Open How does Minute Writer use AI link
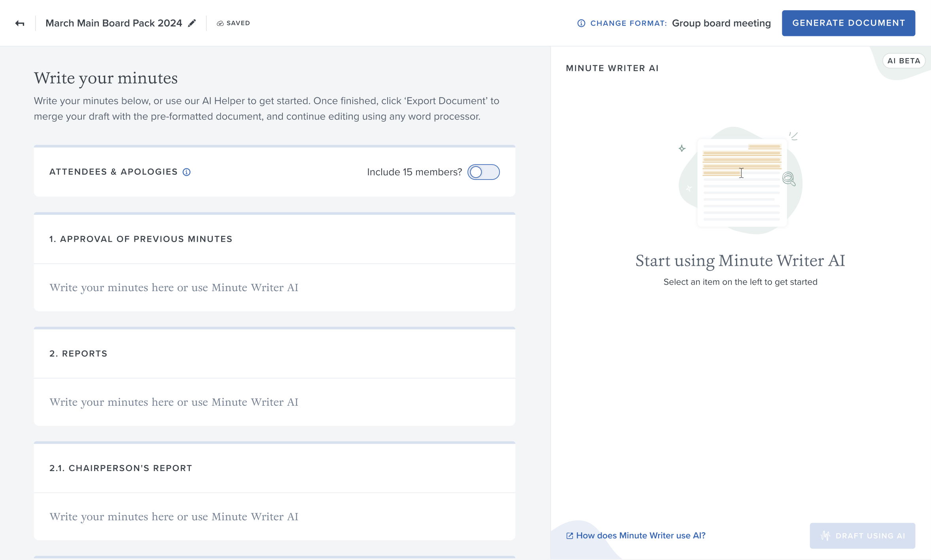This screenshot has width=931, height=560. [641, 536]
